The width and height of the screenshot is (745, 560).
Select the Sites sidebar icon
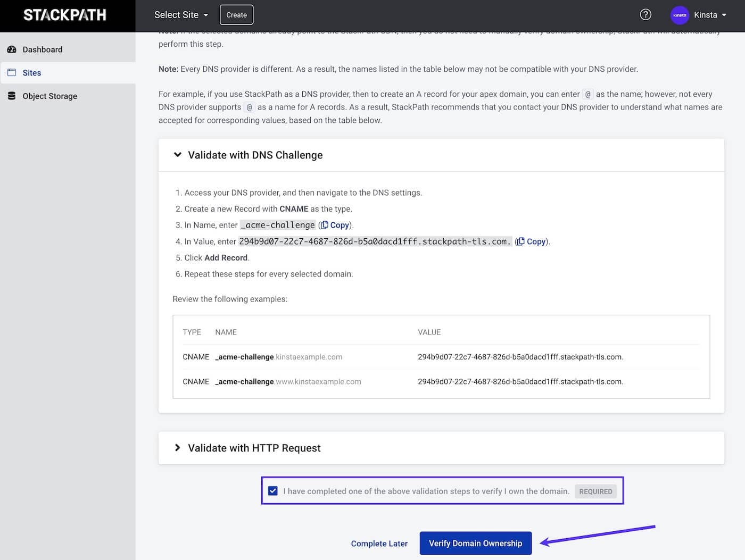[x=11, y=72]
